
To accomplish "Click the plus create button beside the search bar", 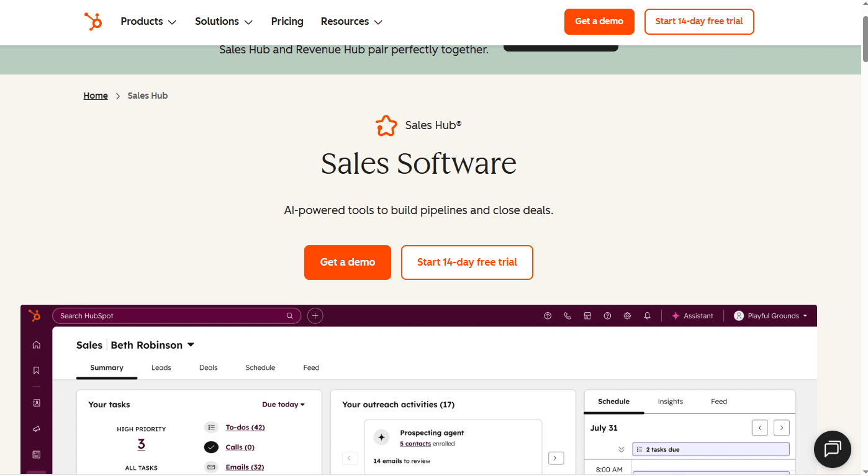I will coord(315,316).
